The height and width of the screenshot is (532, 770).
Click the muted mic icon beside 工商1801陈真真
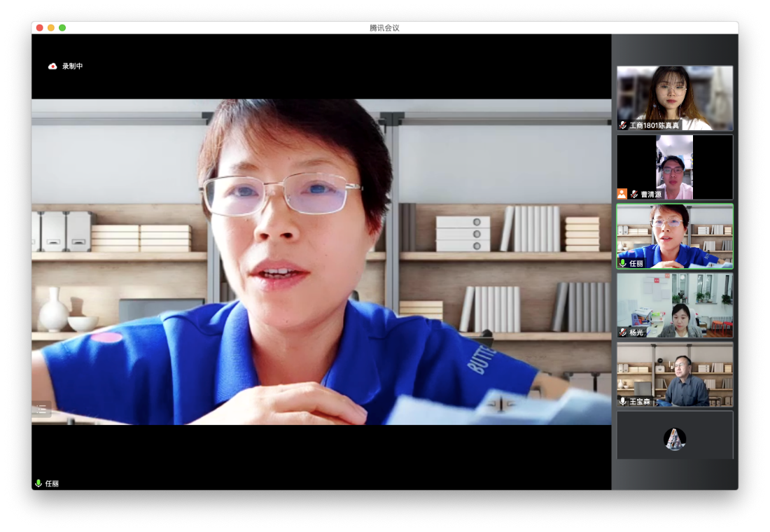(x=623, y=125)
